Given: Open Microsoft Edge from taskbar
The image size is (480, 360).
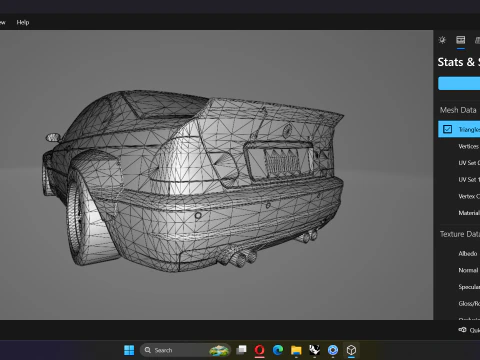Looking at the screenshot, I should [278, 350].
